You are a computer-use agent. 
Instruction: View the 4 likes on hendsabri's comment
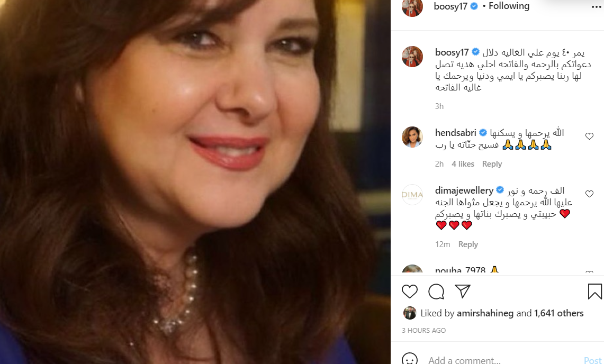463,164
